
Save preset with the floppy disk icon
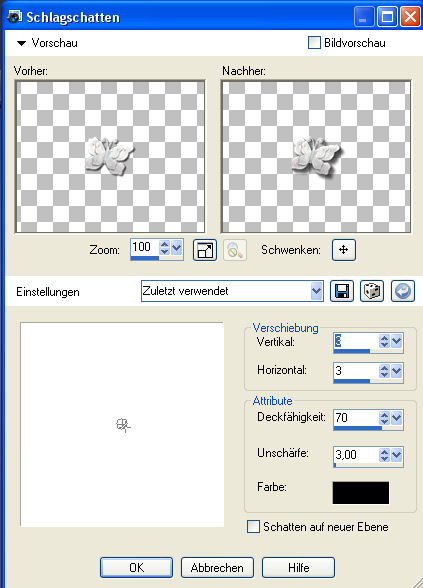[x=342, y=291]
